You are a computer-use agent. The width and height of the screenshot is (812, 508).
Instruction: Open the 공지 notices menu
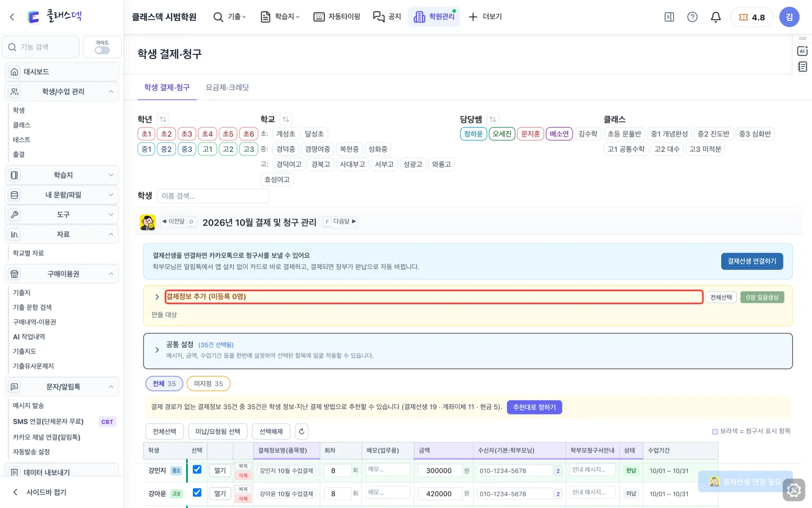(x=387, y=17)
